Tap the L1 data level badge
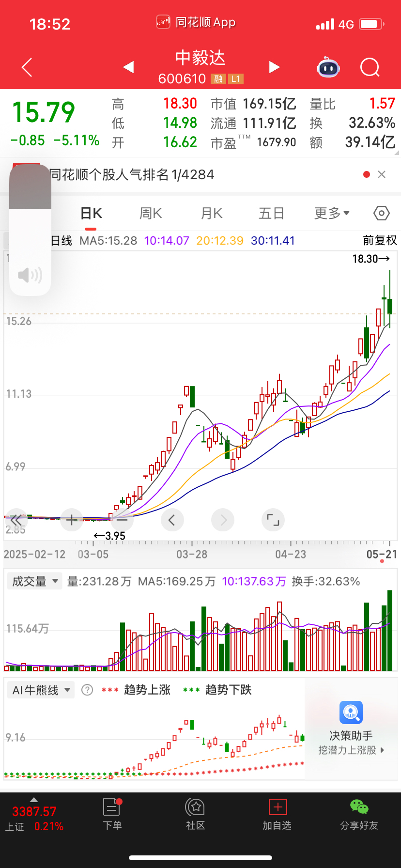This screenshot has height=868, width=401. point(235,79)
